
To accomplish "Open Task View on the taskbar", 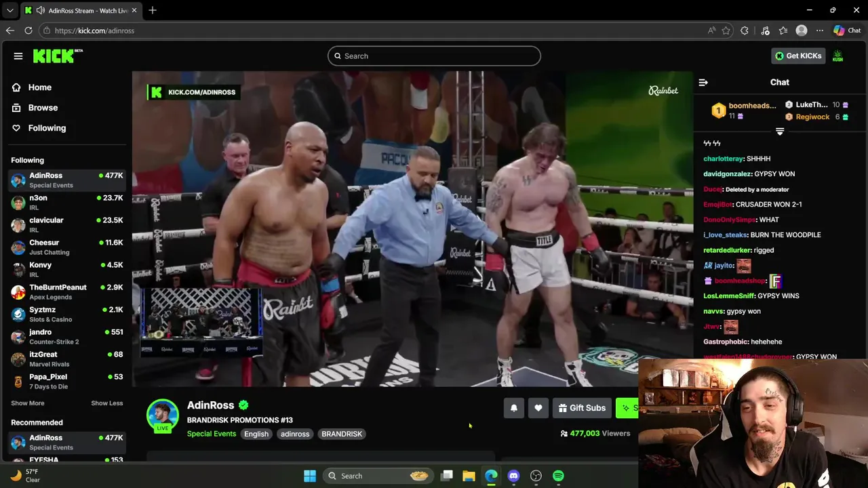I will point(447,476).
